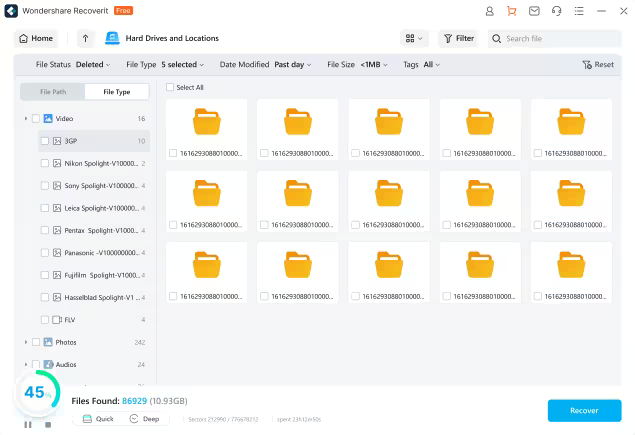The width and height of the screenshot is (635, 435).
Task: Expand the Photos tree node
Action: click(26, 342)
